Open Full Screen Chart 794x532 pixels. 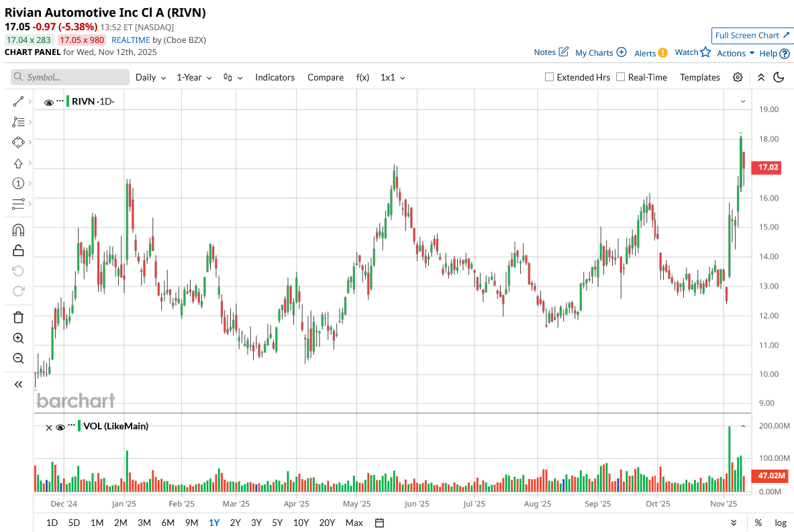[752, 36]
